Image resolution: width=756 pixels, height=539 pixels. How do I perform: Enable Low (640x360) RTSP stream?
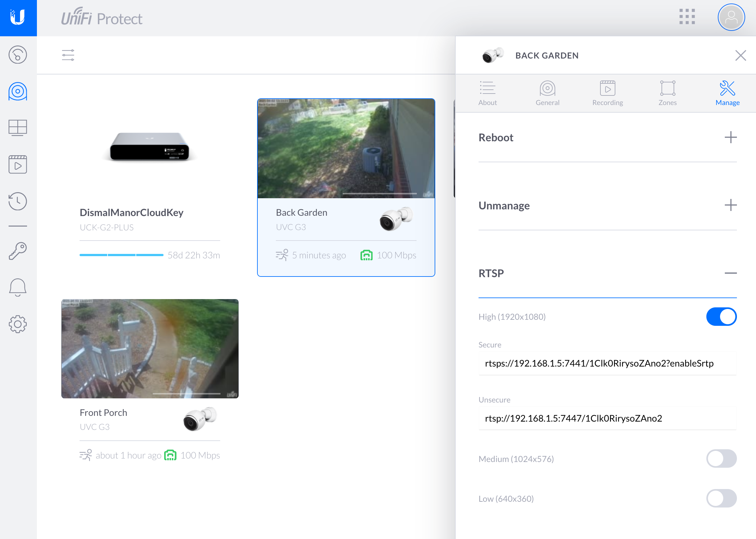(x=721, y=498)
